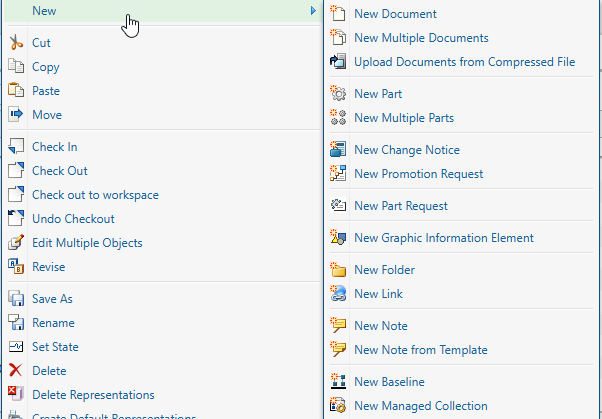Select New Managed Collection
The height and width of the screenshot is (419, 602).
pyautogui.click(x=420, y=406)
